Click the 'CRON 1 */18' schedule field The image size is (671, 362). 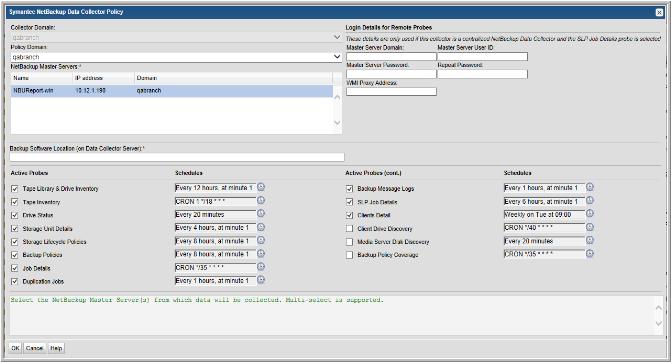(x=215, y=201)
